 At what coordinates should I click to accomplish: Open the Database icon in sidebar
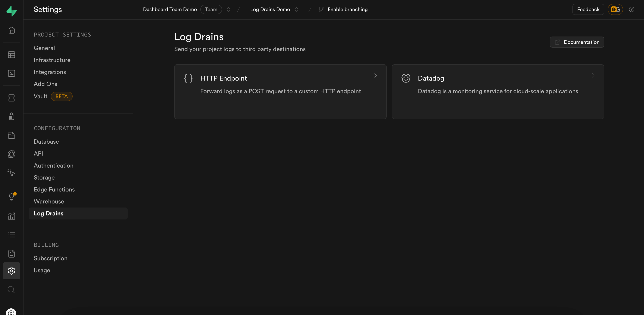coord(12,98)
